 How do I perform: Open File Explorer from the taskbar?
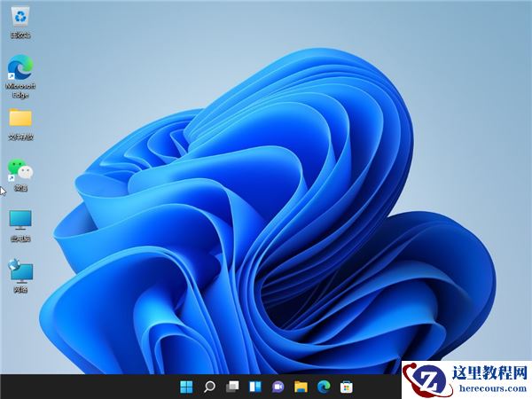click(301, 387)
